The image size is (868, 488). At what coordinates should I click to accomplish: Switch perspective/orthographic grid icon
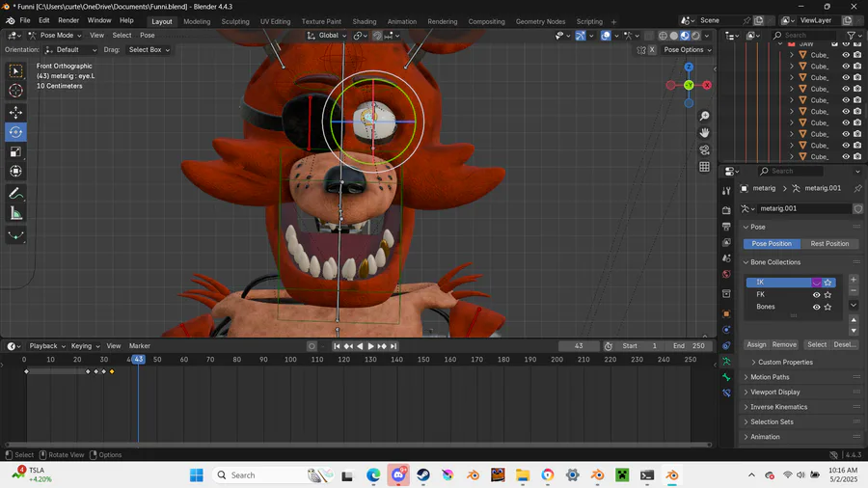[x=704, y=167]
